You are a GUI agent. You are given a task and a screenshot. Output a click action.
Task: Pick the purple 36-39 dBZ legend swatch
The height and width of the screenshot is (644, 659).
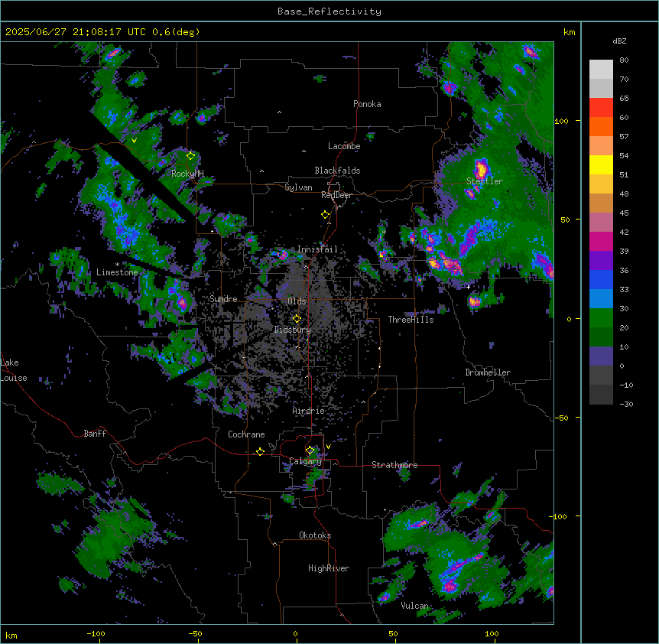pos(601,261)
